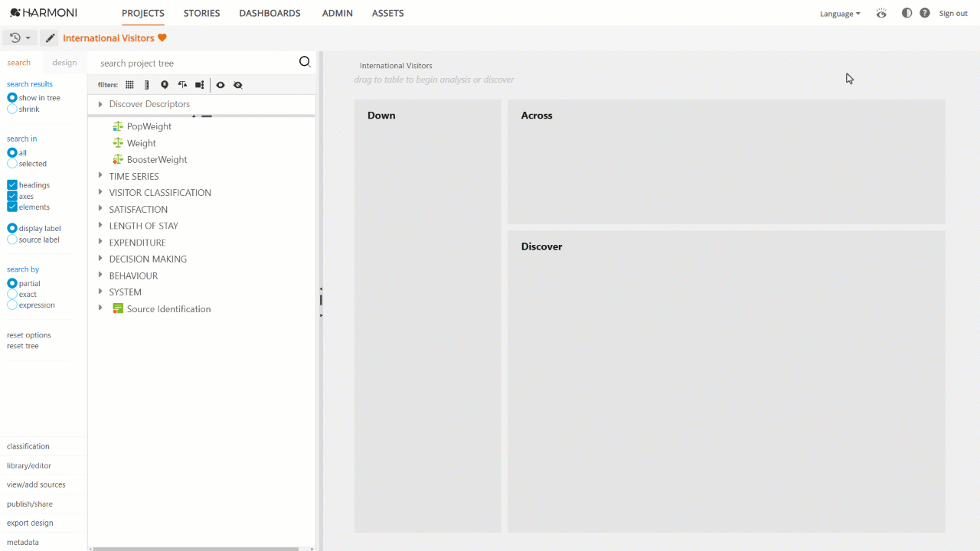
Task: Open the Language dropdown
Action: click(840, 14)
